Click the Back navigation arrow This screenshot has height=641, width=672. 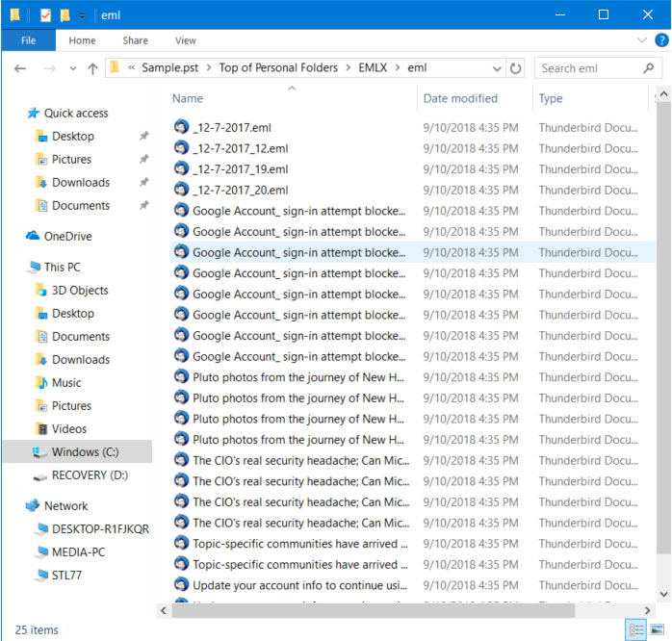[20, 68]
